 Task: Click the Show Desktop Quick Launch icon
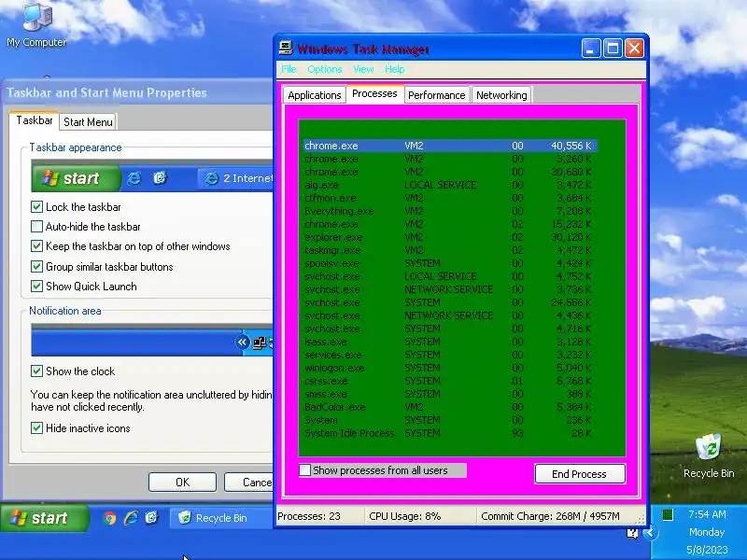(151, 518)
